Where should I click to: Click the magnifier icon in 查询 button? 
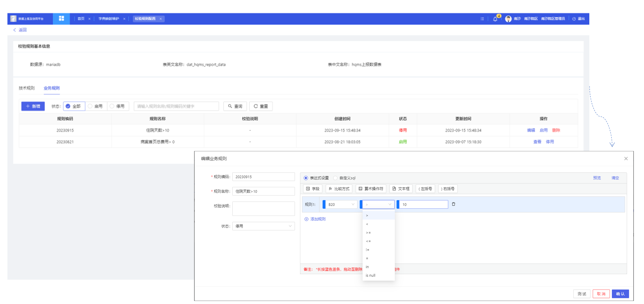(x=230, y=106)
